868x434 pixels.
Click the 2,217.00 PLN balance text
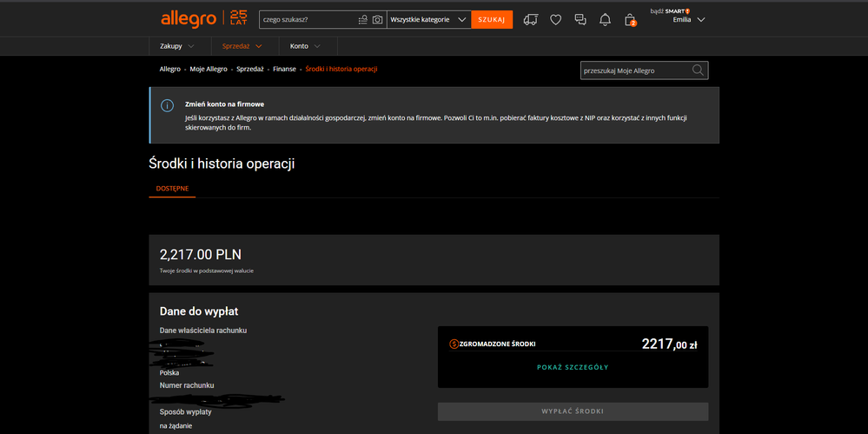(201, 255)
